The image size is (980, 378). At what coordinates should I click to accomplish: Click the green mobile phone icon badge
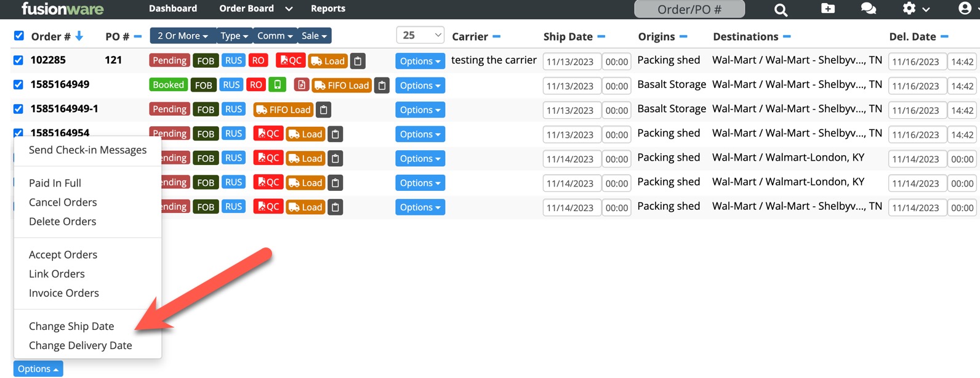click(277, 85)
